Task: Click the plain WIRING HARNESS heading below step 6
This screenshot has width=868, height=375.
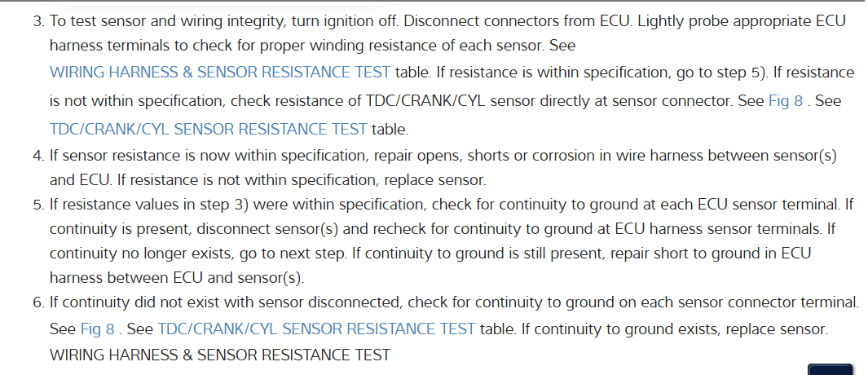Action: pos(220,355)
